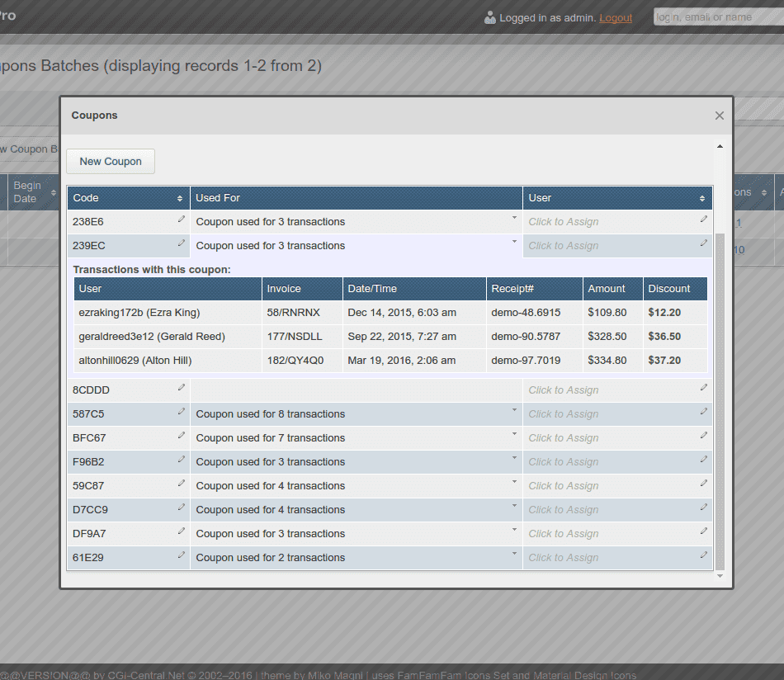Edit code 8CDDD pencil icon

click(x=182, y=388)
